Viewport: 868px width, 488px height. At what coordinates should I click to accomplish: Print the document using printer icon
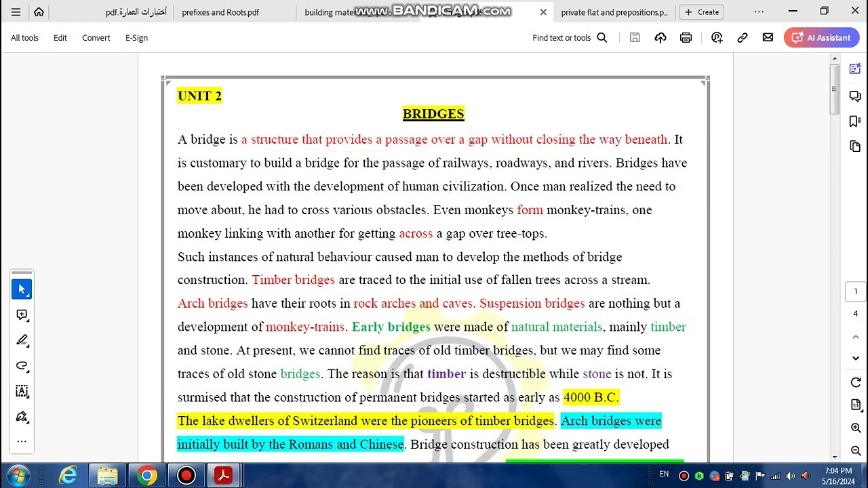686,38
